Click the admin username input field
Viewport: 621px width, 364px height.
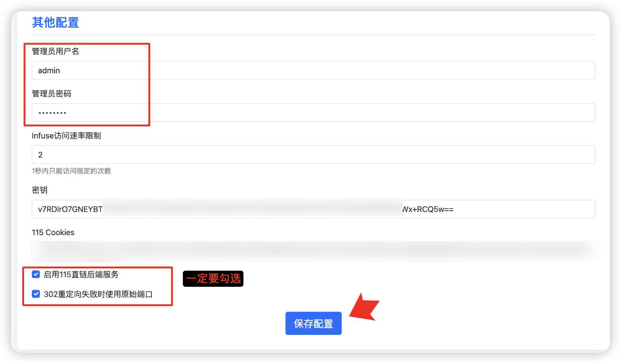[x=313, y=70]
